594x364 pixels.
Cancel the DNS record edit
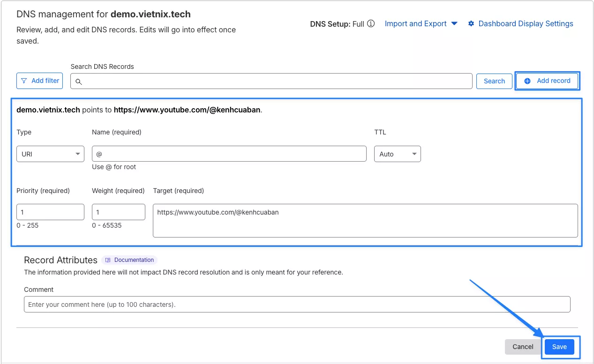pos(523,347)
